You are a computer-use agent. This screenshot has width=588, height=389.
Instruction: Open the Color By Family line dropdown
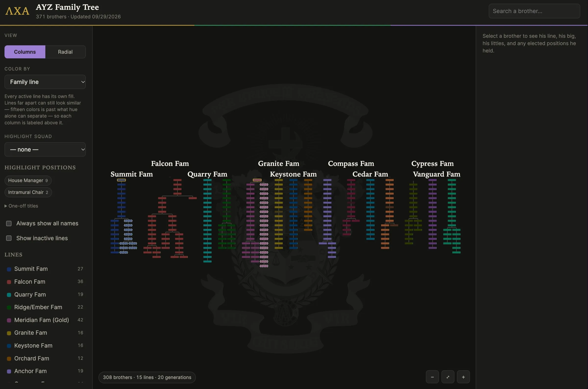point(45,82)
